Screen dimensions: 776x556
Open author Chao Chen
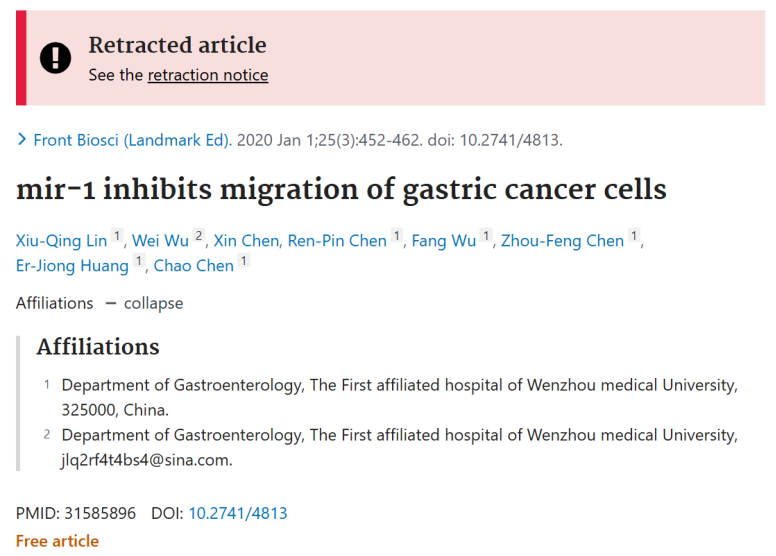pos(194,266)
